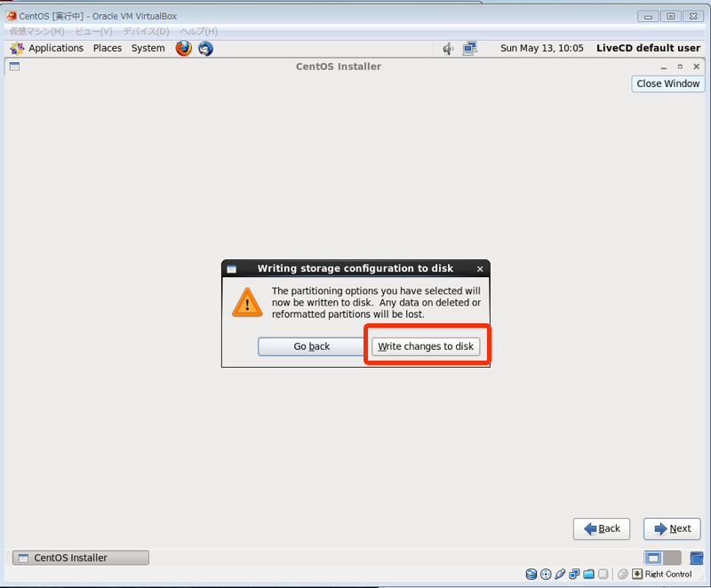Screen dimensions: 711x588
Task: Click the CentOS Installer title bar text
Action: (339, 67)
